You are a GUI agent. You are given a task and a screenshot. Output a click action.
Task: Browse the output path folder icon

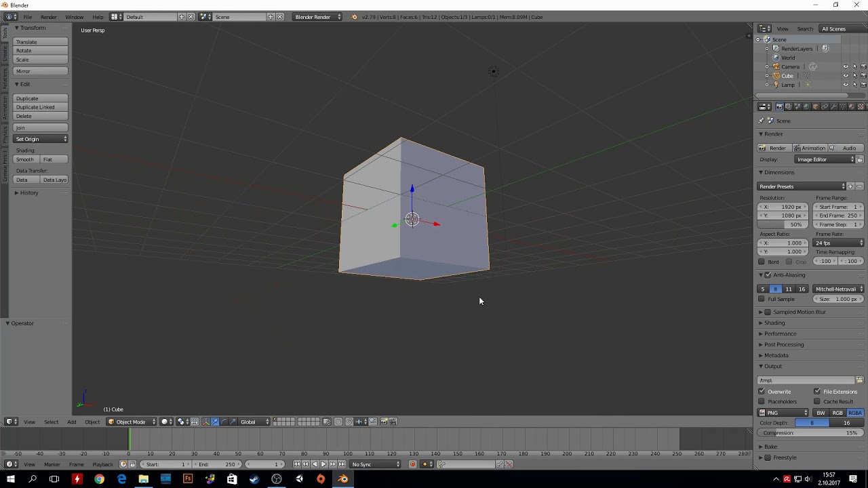[x=859, y=380]
